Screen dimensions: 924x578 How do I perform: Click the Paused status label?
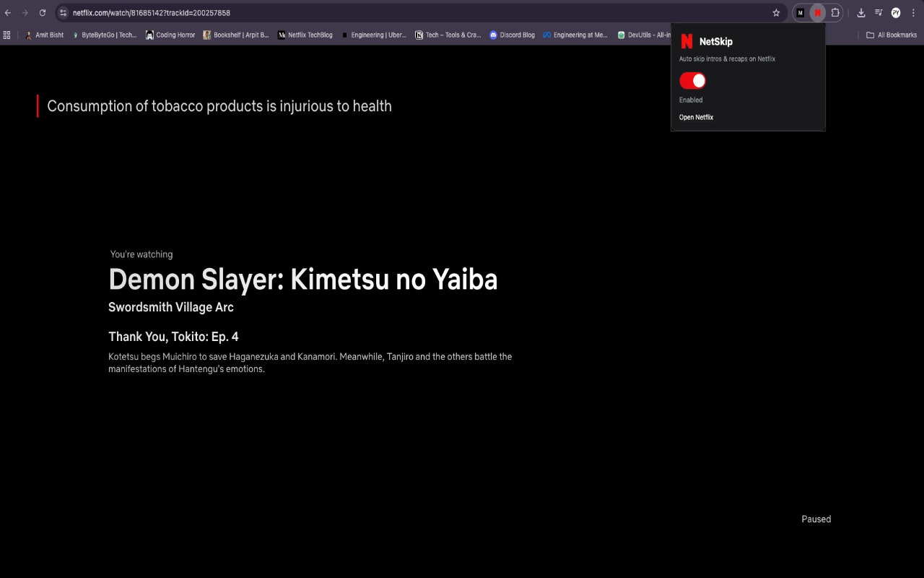point(816,519)
